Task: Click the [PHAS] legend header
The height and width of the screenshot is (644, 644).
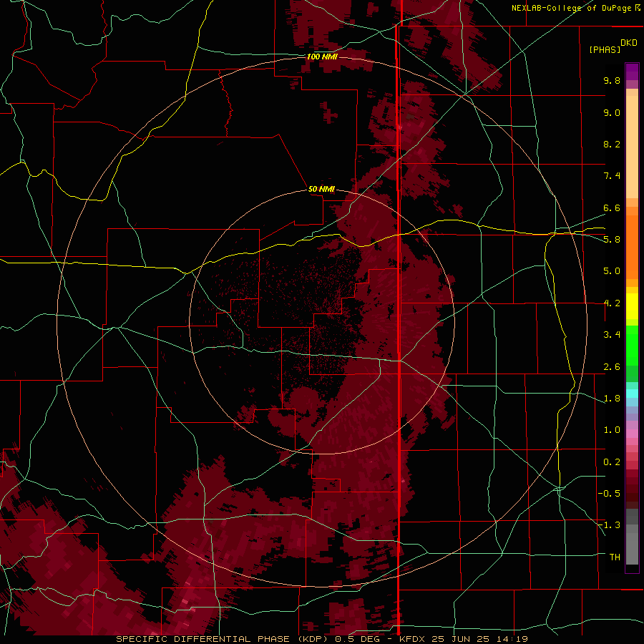Action: (605, 49)
